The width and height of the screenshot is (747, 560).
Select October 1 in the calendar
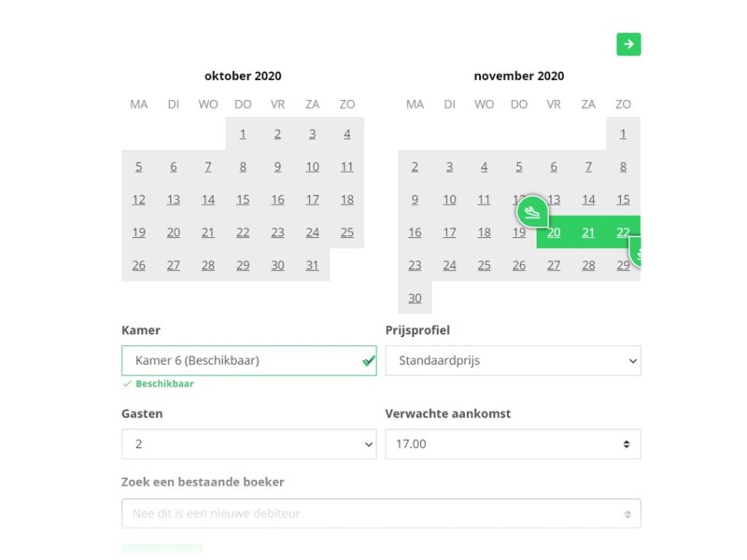coord(243,133)
